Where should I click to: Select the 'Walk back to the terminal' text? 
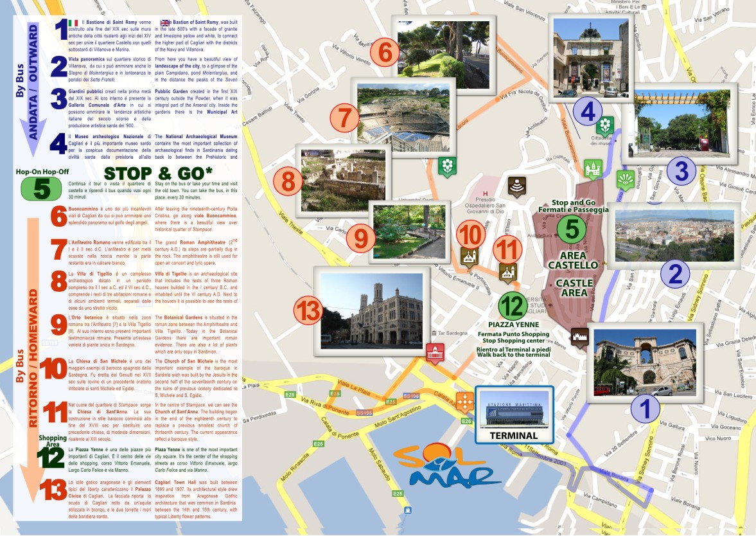513,355
